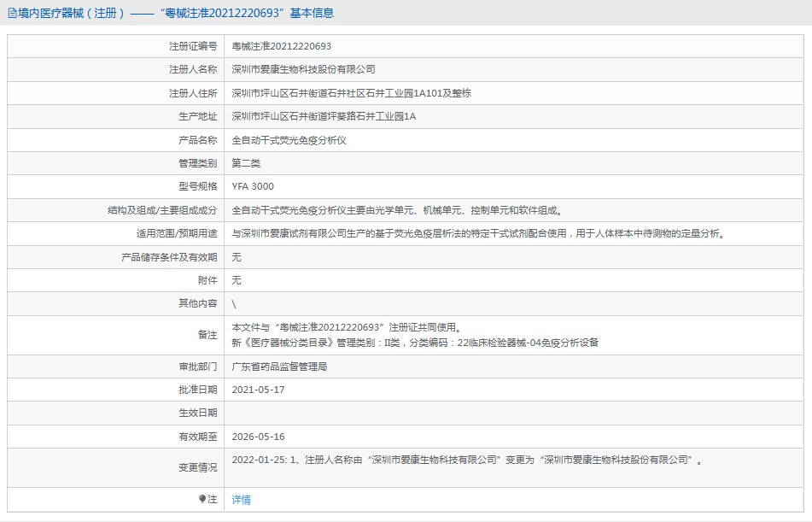Click the structure and composition description text

pyautogui.click(x=397, y=210)
